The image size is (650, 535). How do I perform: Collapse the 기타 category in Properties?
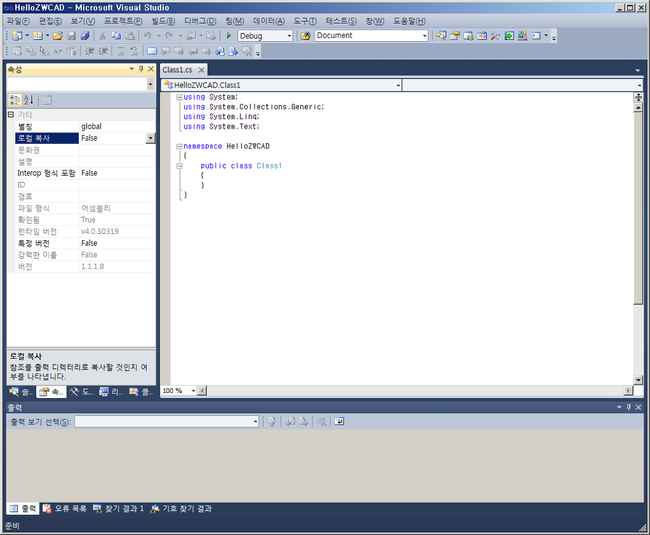click(11, 114)
